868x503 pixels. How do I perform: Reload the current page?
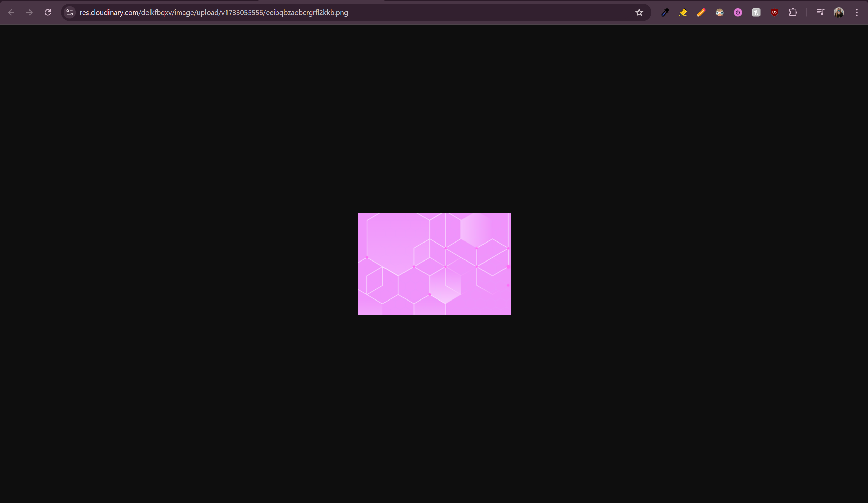click(x=48, y=13)
